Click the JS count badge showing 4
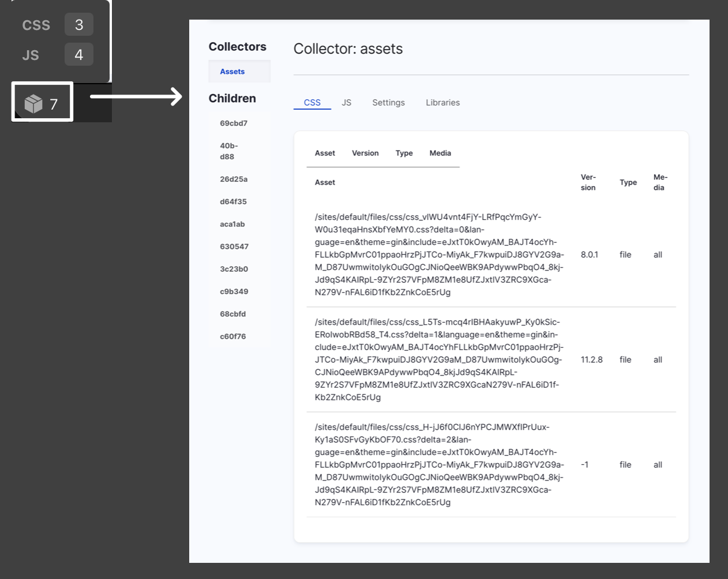728x579 pixels. (79, 55)
